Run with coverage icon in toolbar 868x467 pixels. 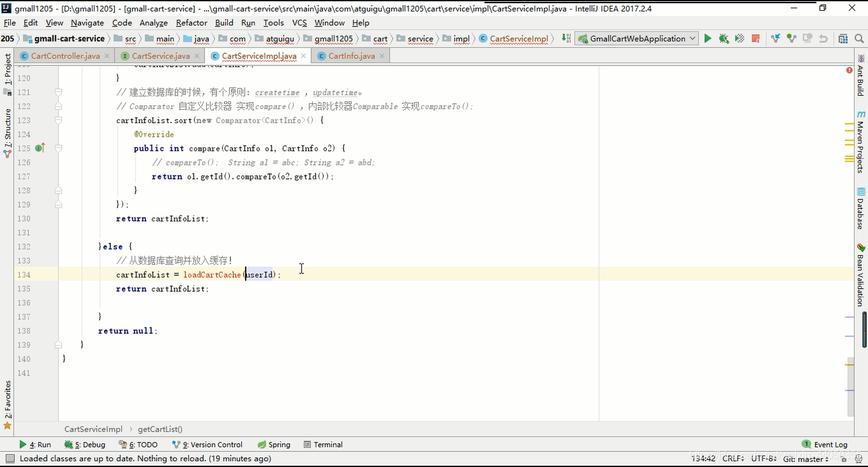pos(739,39)
